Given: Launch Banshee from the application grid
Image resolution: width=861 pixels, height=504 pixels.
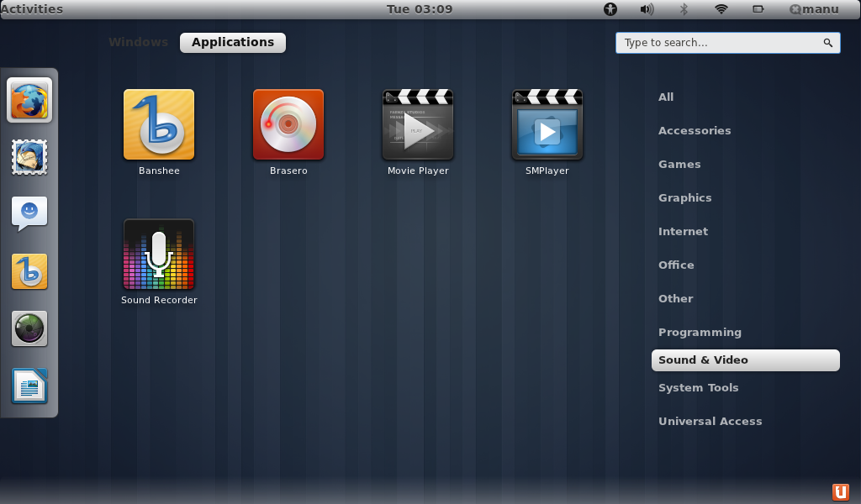Looking at the screenshot, I should (159, 124).
